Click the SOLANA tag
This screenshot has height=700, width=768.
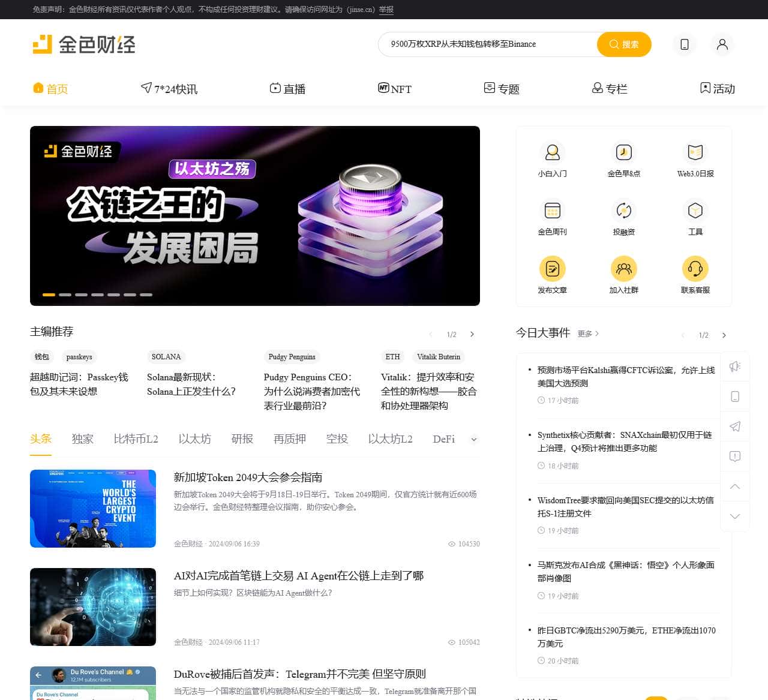pos(166,357)
